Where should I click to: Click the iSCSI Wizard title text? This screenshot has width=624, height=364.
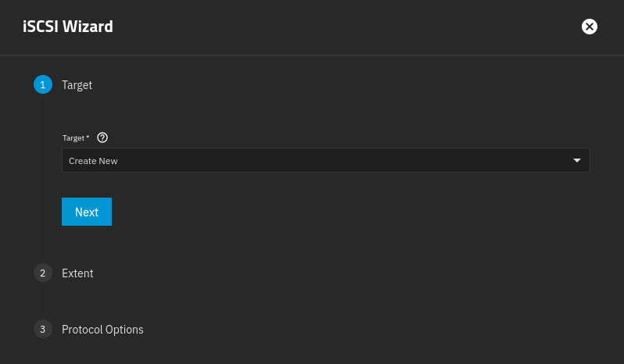pyautogui.click(x=68, y=27)
